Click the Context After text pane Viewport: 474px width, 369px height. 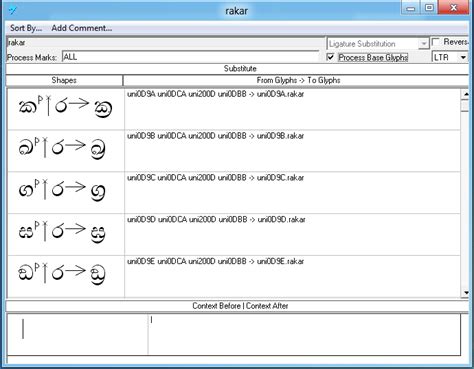304,334
